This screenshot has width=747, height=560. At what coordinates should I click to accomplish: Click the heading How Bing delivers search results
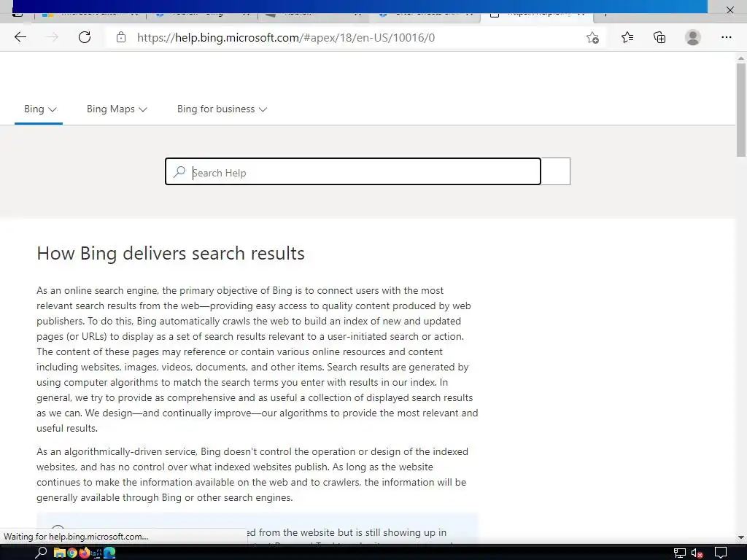[171, 253]
